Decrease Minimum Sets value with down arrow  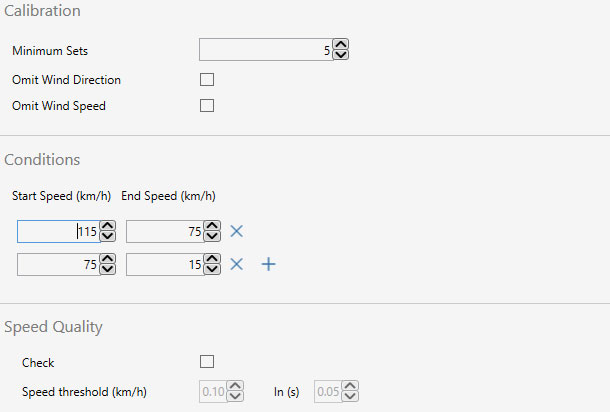point(340,54)
